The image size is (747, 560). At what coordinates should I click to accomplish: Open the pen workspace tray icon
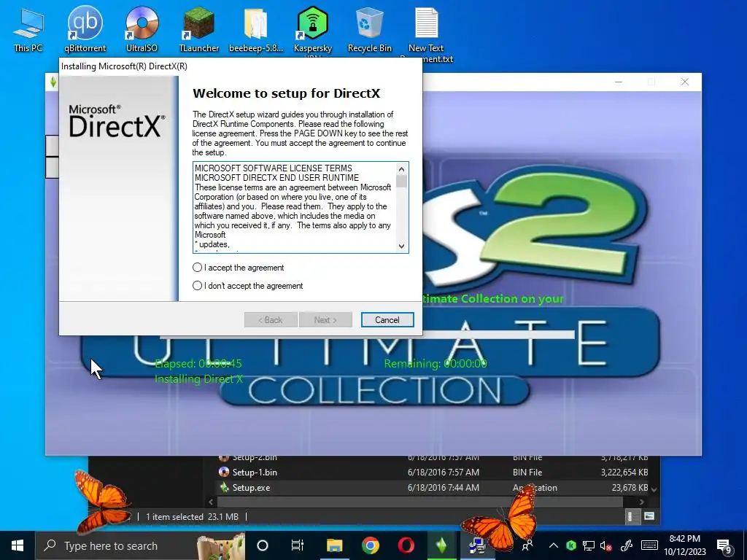click(627, 545)
